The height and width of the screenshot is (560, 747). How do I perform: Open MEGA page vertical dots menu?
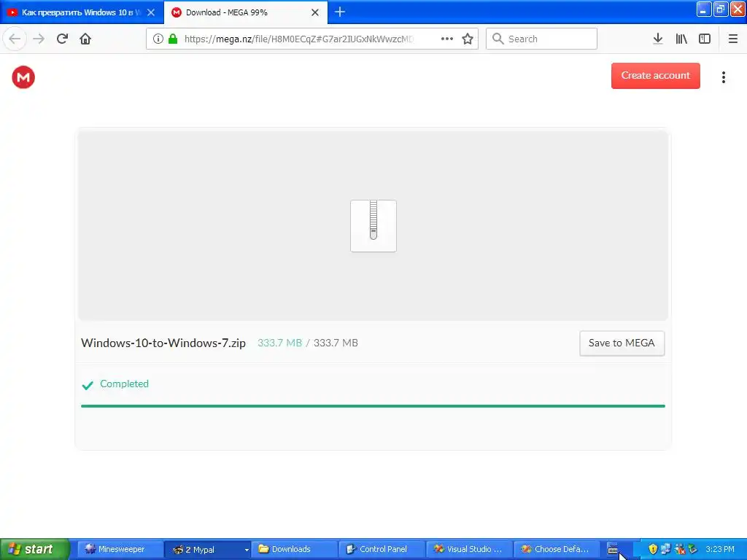coord(724,77)
